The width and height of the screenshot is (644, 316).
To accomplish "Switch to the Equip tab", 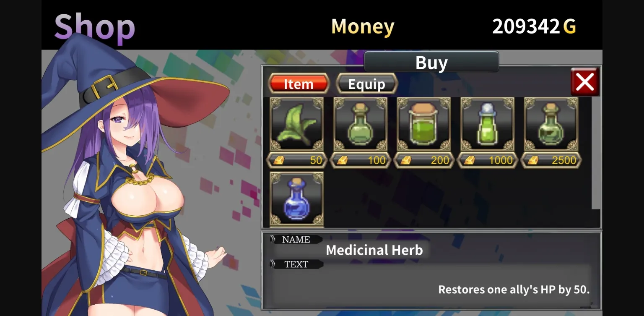I will point(367,84).
